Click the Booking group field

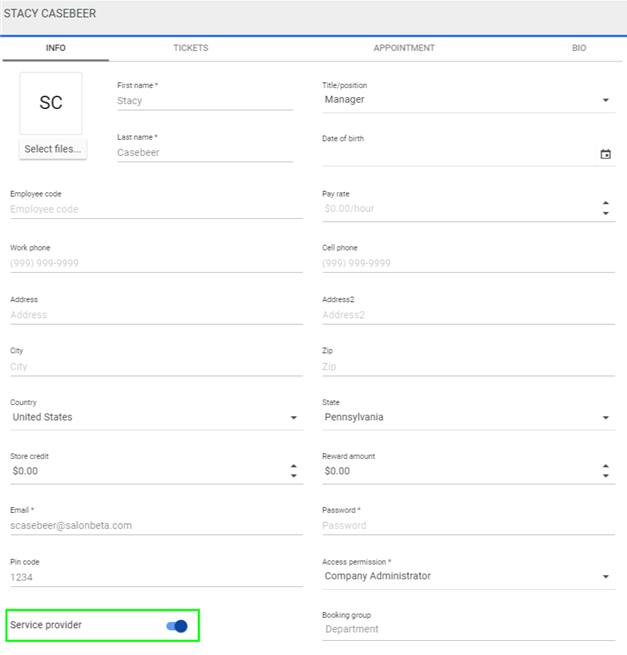[x=467, y=630]
